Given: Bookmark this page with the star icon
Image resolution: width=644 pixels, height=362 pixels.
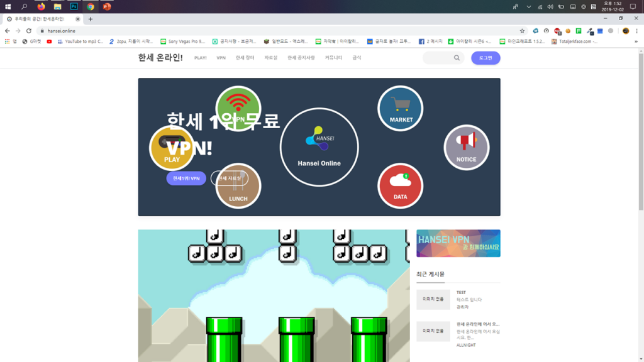Looking at the screenshot, I should click(x=522, y=31).
